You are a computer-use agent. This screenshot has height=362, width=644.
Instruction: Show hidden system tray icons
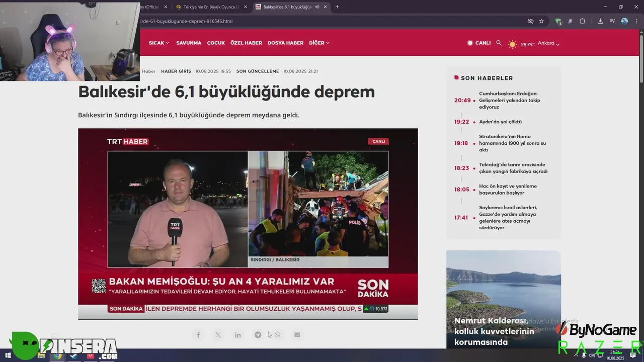coord(576,355)
